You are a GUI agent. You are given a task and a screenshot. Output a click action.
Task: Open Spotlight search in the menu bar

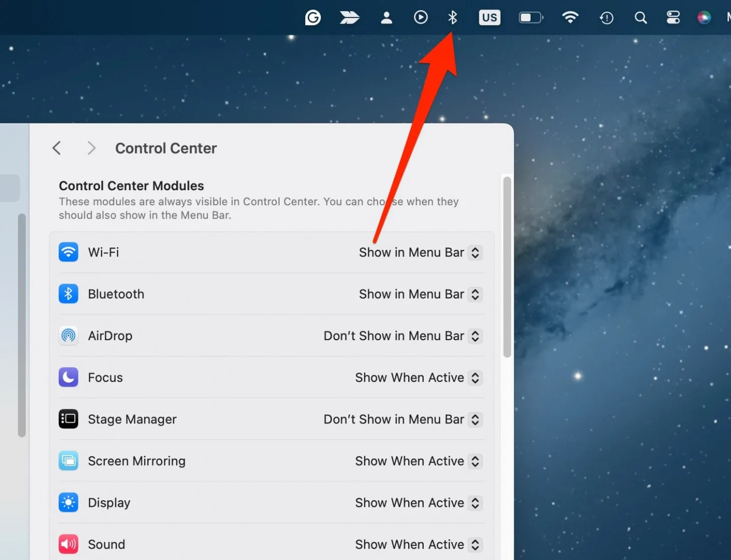641,18
